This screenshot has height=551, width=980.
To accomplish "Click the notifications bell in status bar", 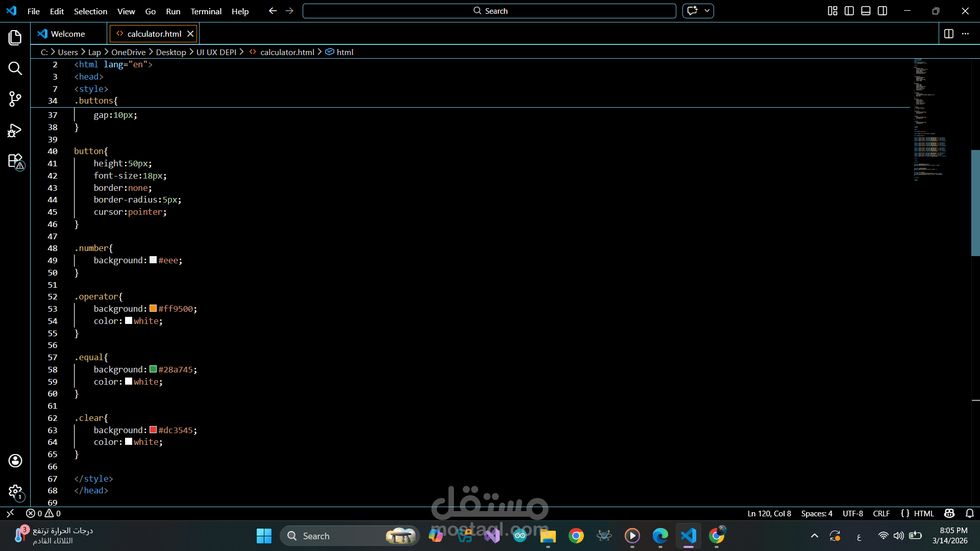I will pos(970,513).
